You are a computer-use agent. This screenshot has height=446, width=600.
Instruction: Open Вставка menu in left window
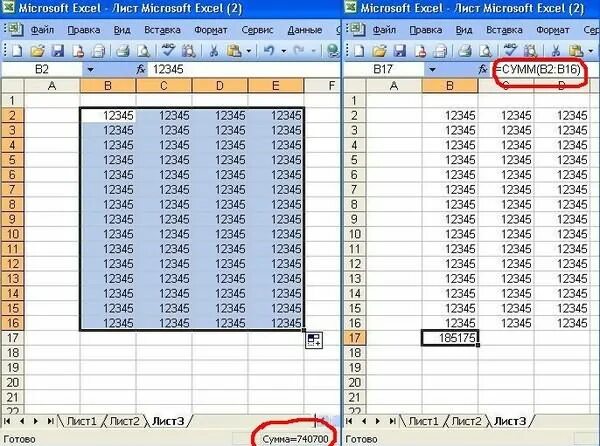[162, 30]
